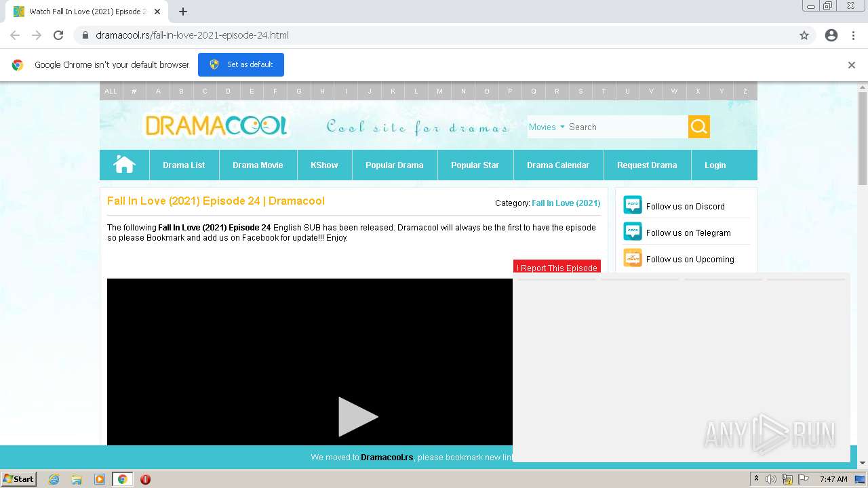The image size is (868, 488).
Task: Open the Upcoming follow icon
Action: tap(633, 258)
